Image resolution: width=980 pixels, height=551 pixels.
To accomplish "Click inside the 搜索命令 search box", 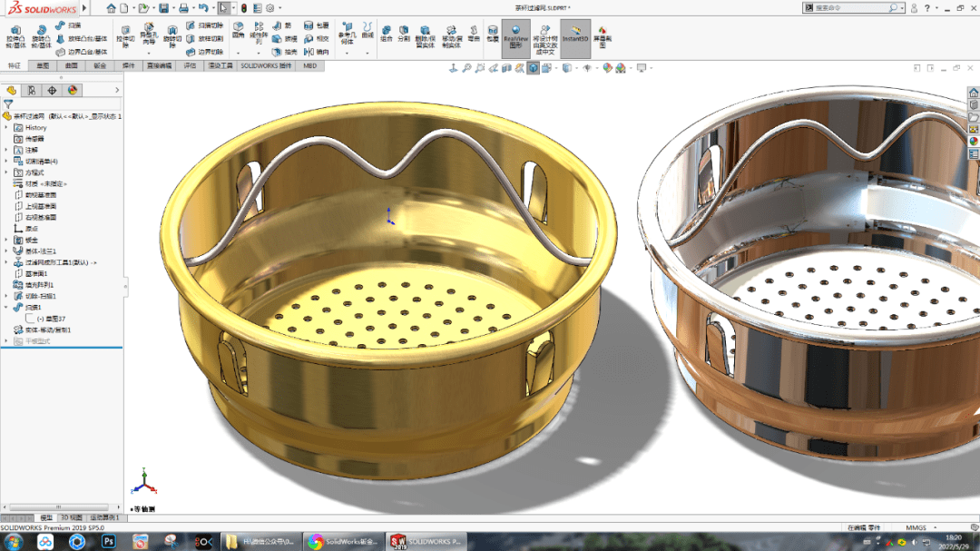I will (845, 8).
